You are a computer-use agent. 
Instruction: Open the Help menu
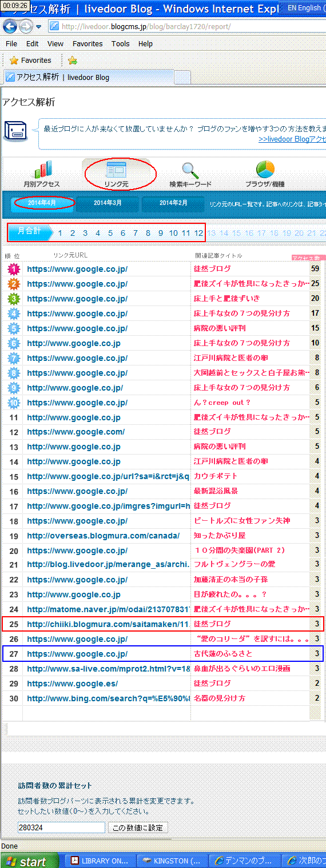[146, 43]
